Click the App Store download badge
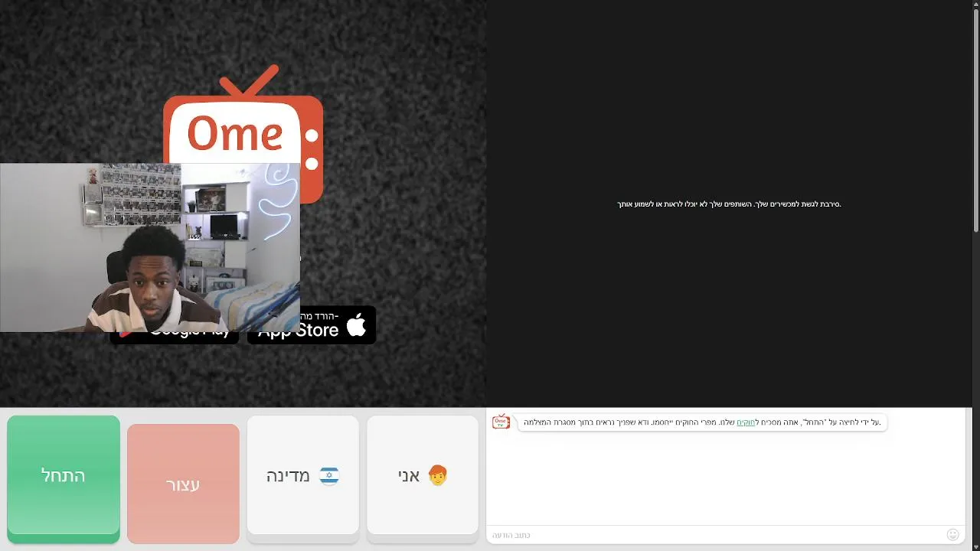Viewport: 980px width, 551px height. pyautogui.click(x=312, y=325)
